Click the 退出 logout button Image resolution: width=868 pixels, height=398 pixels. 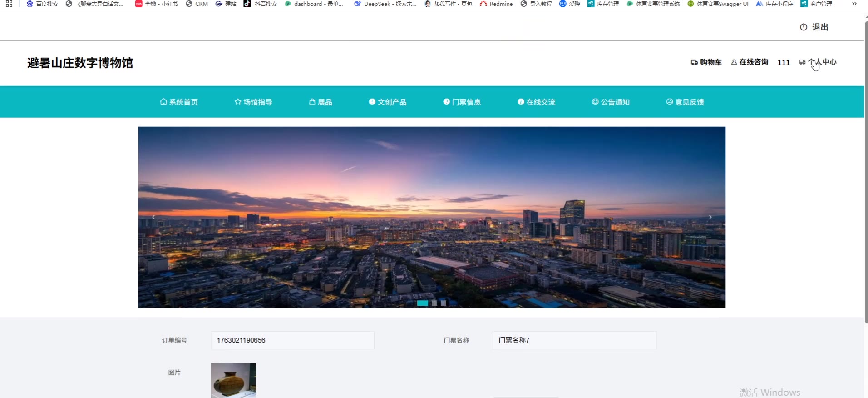[x=814, y=27]
